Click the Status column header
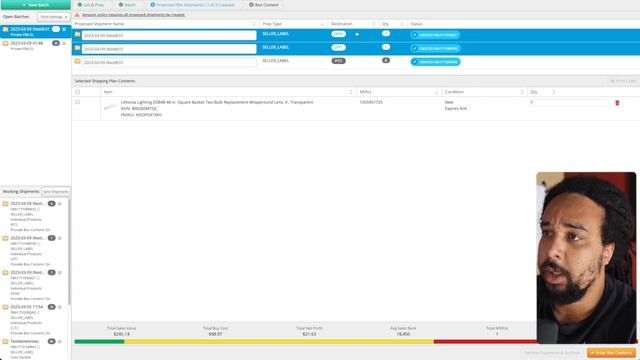The height and width of the screenshot is (360, 640). click(417, 24)
